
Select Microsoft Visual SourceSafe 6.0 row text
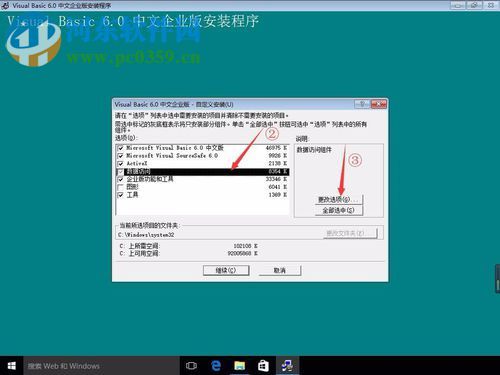point(172,156)
